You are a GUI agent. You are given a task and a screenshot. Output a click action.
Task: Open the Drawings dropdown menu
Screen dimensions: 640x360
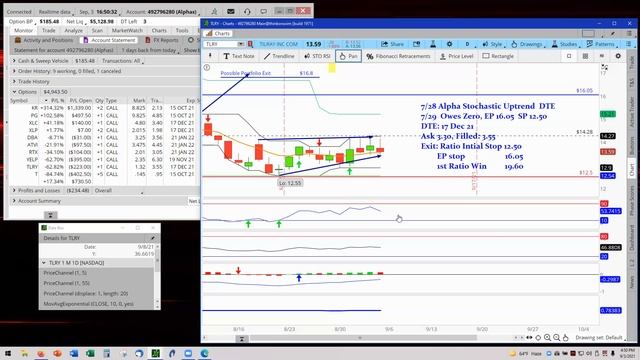click(528, 44)
